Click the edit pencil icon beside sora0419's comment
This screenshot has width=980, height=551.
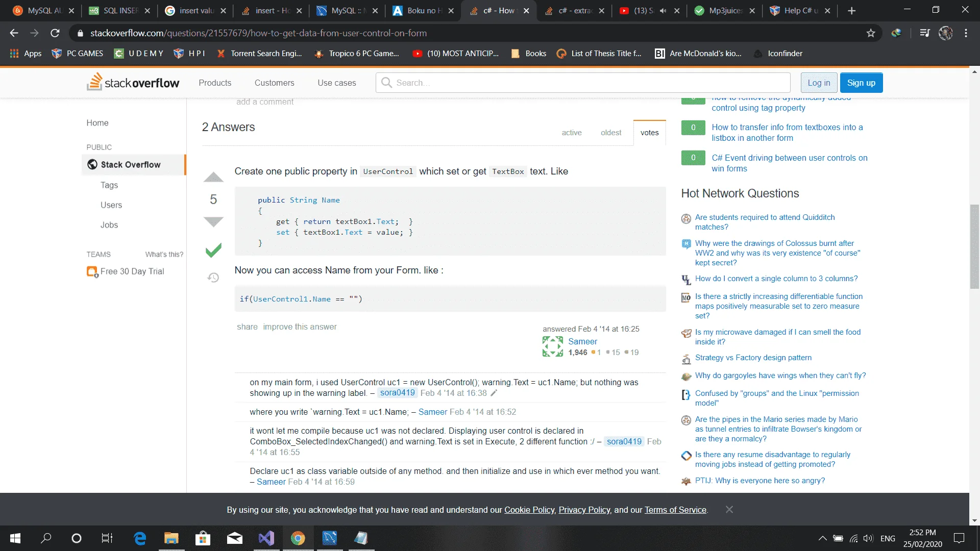point(494,393)
